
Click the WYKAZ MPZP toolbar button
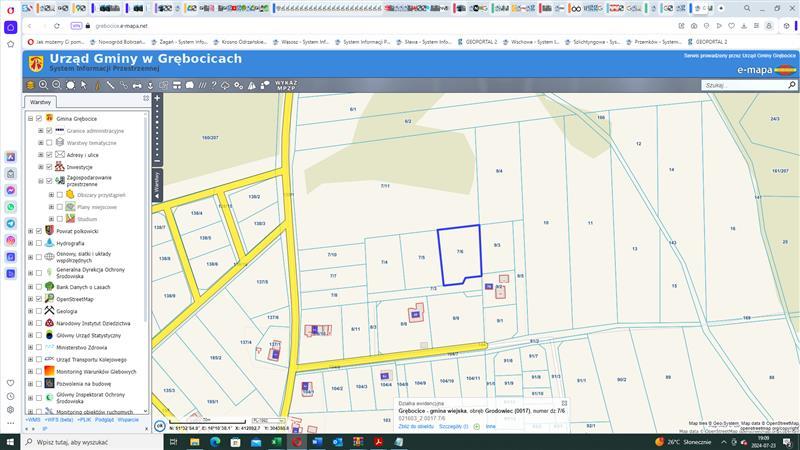tap(286, 85)
